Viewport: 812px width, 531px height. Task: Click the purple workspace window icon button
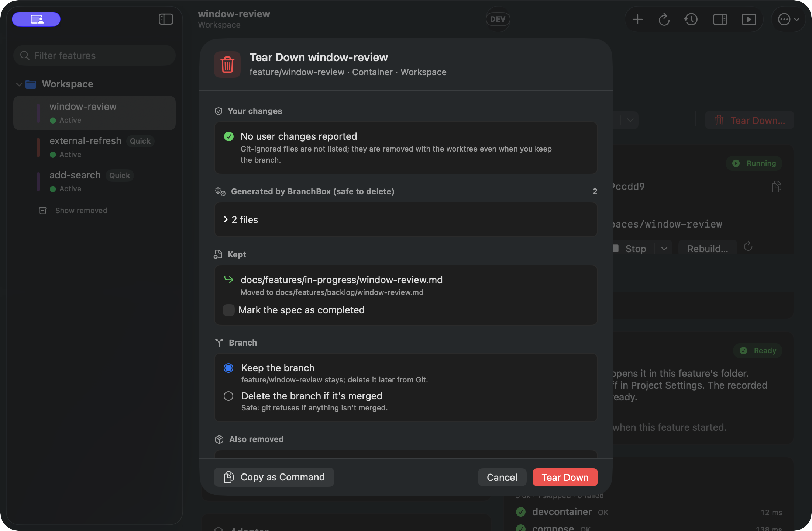(36, 19)
